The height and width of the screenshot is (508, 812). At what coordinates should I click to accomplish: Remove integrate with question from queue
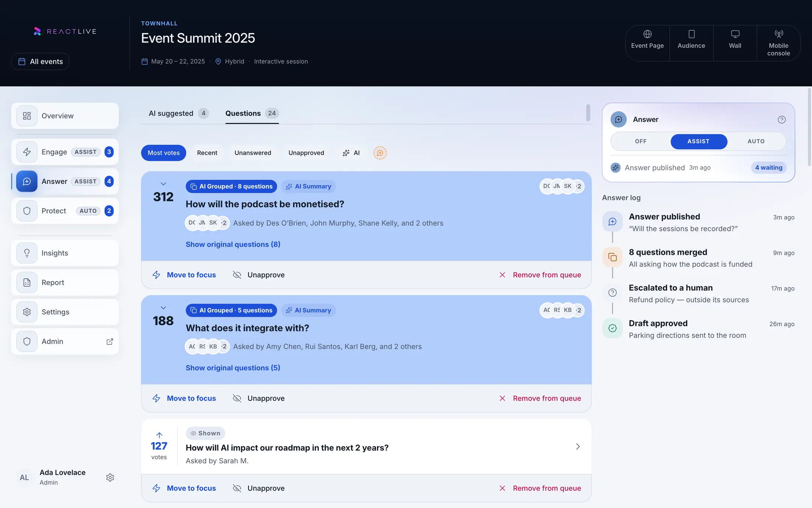click(x=540, y=398)
